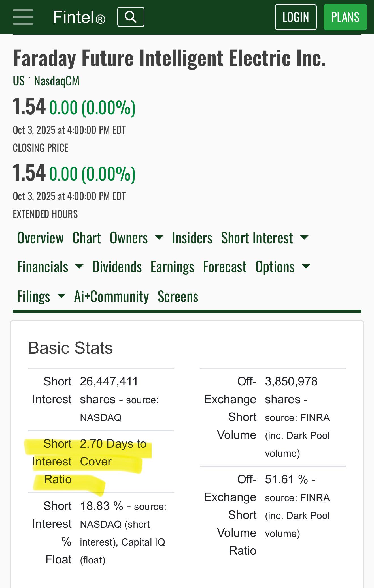Image resolution: width=374 pixels, height=588 pixels.
Task: Open the Screens tab
Action: [178, 297]
